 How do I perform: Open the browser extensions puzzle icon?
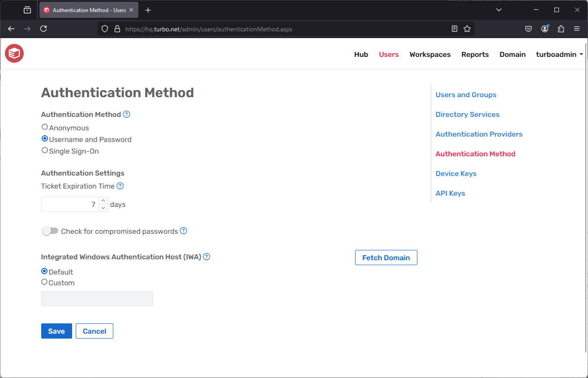pos(561,28)
